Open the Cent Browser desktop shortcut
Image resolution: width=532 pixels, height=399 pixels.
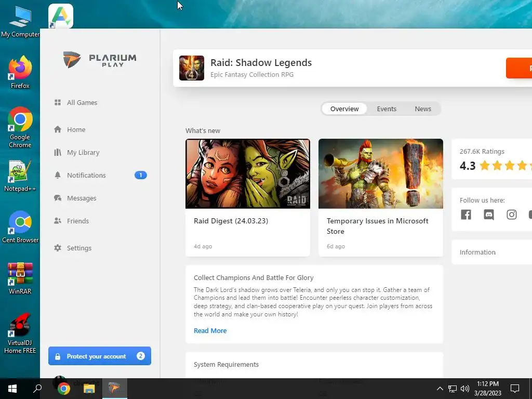pos(20,227)
